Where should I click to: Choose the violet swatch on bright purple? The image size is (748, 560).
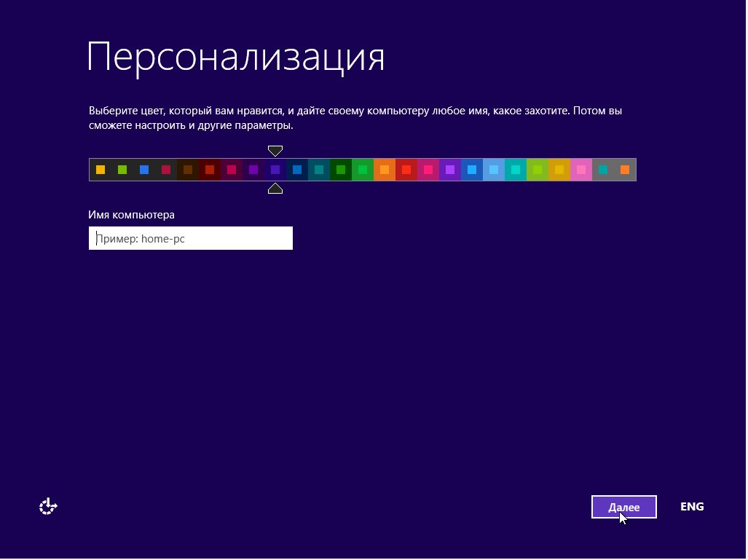pos(450,170)
